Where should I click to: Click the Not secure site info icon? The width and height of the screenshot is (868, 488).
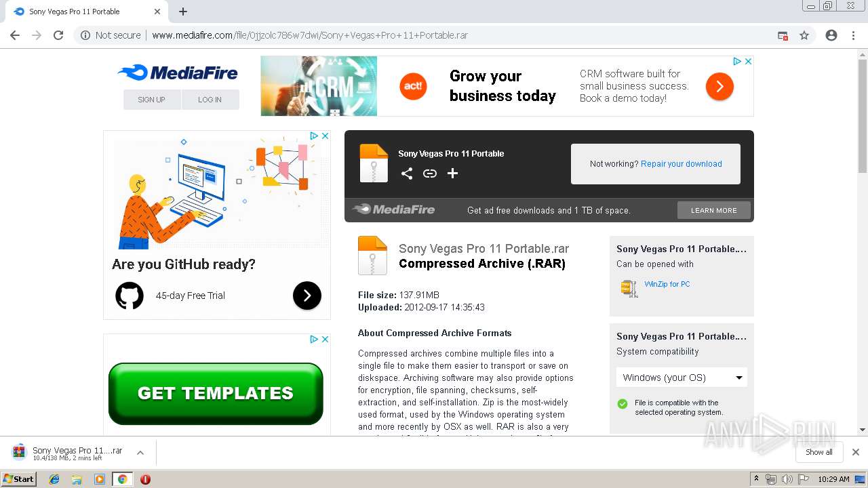[85, 35]
